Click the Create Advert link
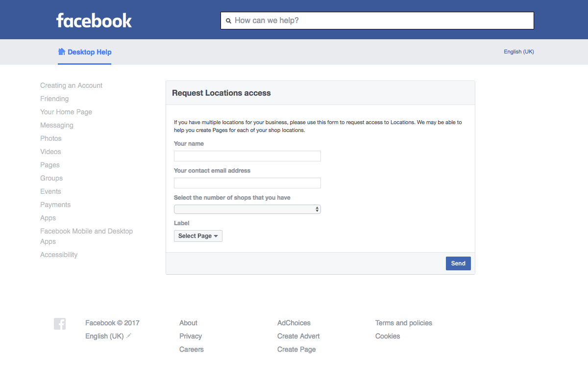Image resolution: width=588 pixels, height=392 pixels. 298,336
